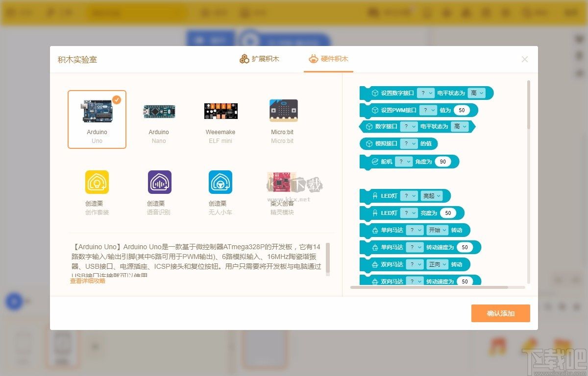Click LED icon on LED灯 亮度为 block
This screenshot has height=376, width=588.
coord(375,213)
